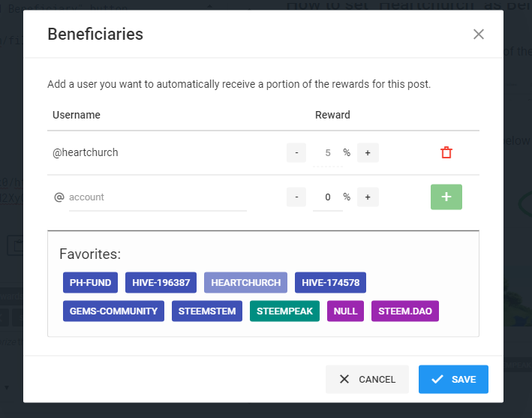The height and width of the screenshot is (418, 532).
Task: Click the green add beneficiary plus button
Action: [x=446, y=197]
